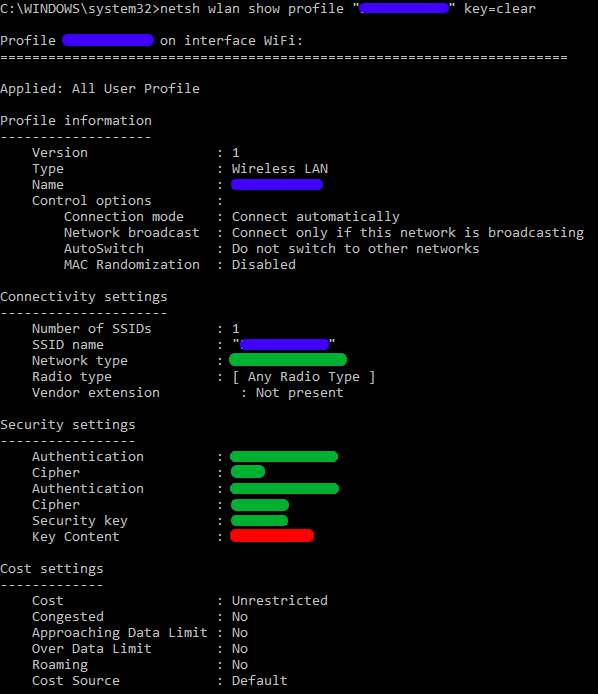The width and height of the screenshot is (598, 694).
Task: Click the 'Roaming' label
Action: 60,665
